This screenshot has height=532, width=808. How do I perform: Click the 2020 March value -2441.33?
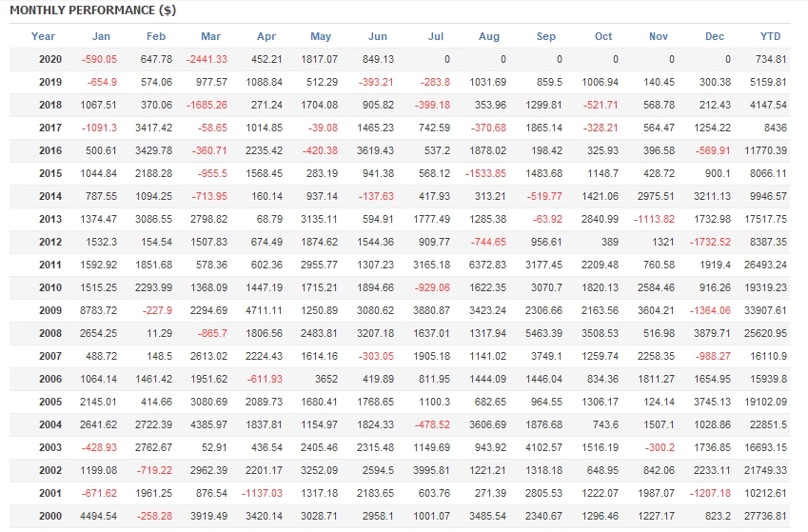click(207, 59)
